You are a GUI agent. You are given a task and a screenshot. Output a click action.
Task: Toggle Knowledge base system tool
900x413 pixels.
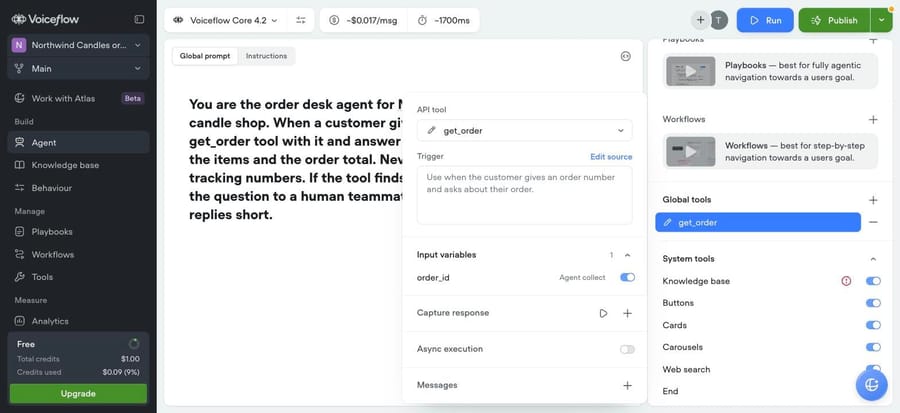873,281
